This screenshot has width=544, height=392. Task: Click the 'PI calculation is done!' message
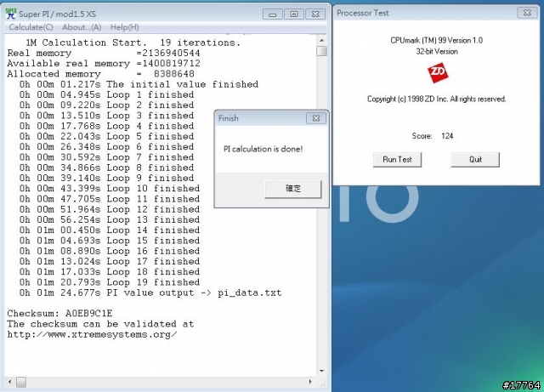(263, 149)
